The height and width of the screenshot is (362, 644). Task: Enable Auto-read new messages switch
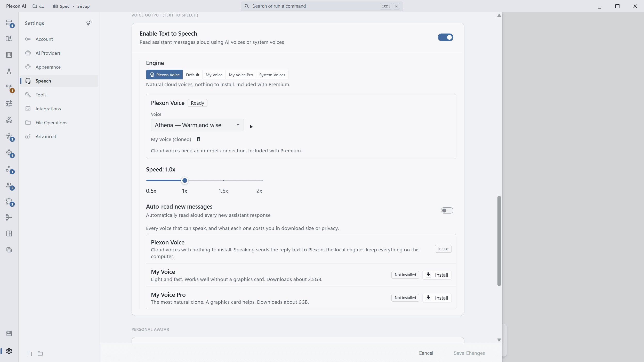[x=447, y=211]
